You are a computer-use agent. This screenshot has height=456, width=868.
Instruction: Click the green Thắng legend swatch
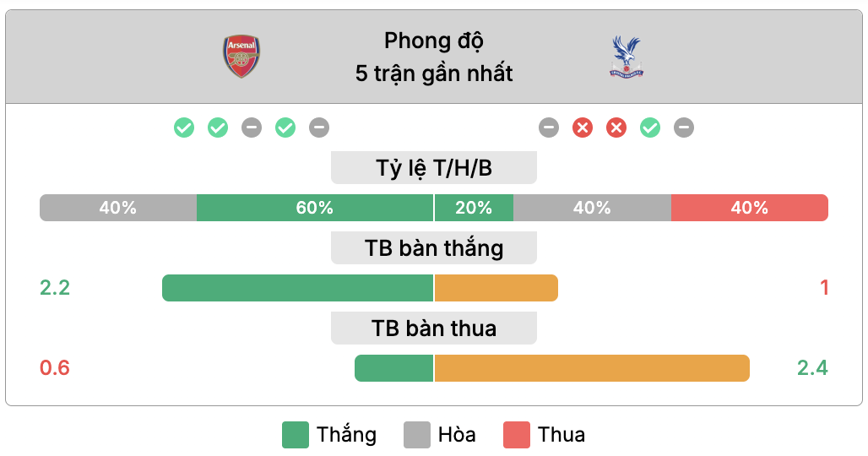coord(296,435)
